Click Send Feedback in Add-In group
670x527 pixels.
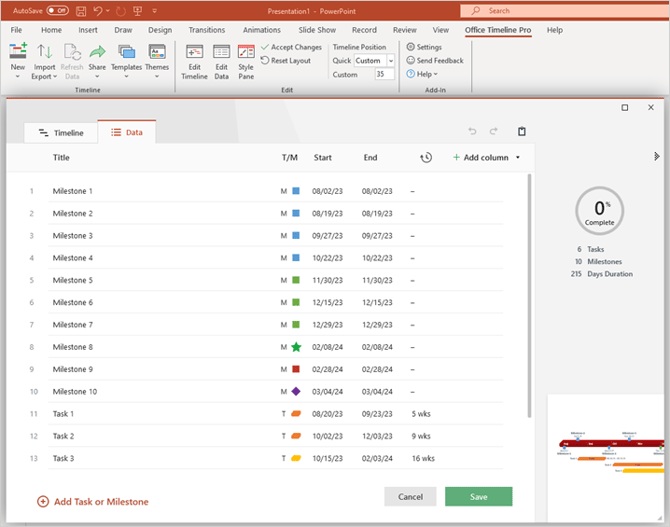(x=434, y=61)
